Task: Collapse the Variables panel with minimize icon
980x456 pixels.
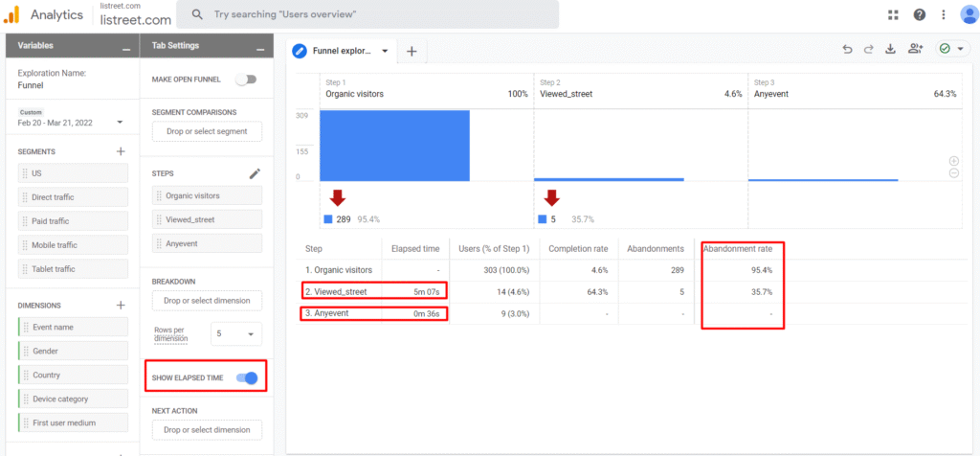Action: pyautogui.click(x=126, y=46)
